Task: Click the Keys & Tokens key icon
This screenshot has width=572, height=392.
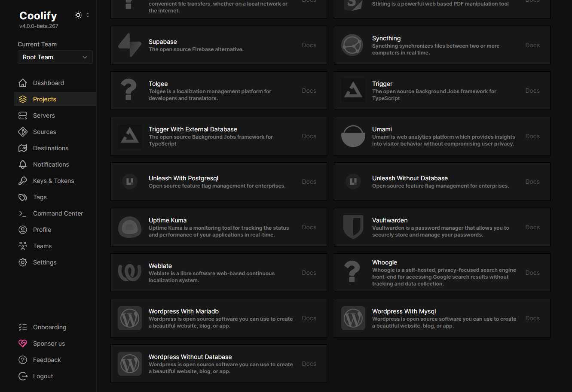Action: (23, 181)
